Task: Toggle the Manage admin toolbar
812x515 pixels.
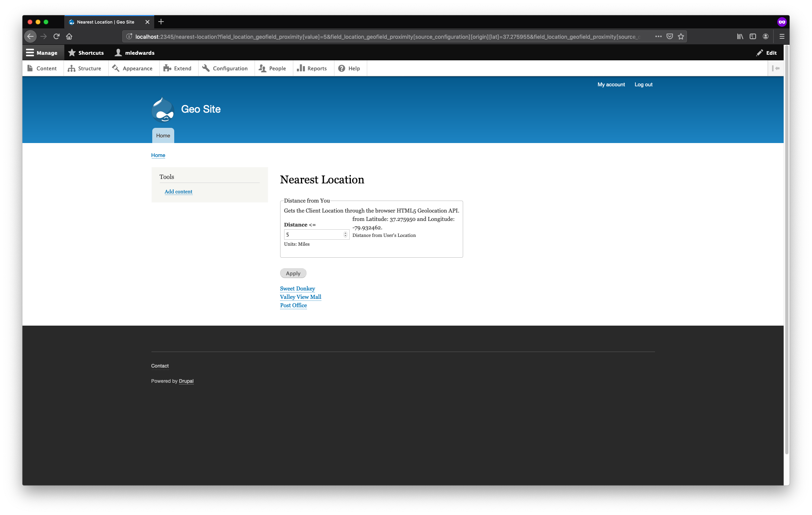Action: click(x=42, y=53)
